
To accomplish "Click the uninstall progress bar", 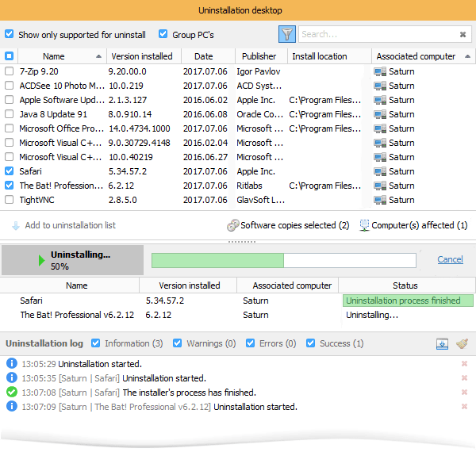I will click(x=283, y=260).
